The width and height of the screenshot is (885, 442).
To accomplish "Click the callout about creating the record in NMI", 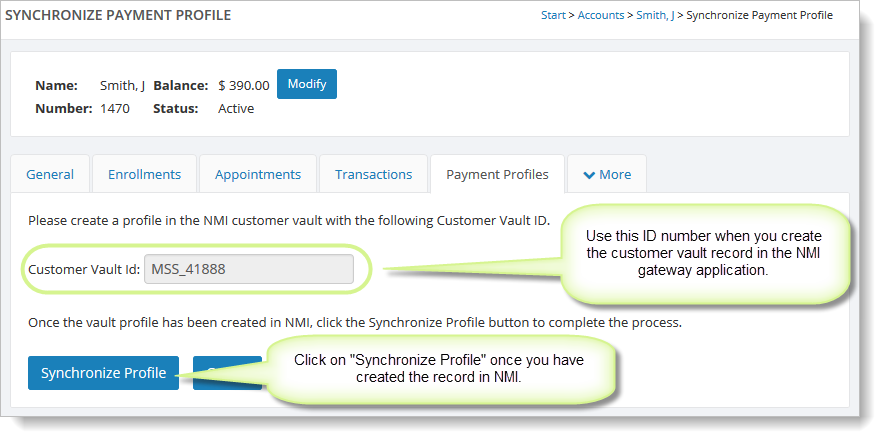I will coord(439,369).
